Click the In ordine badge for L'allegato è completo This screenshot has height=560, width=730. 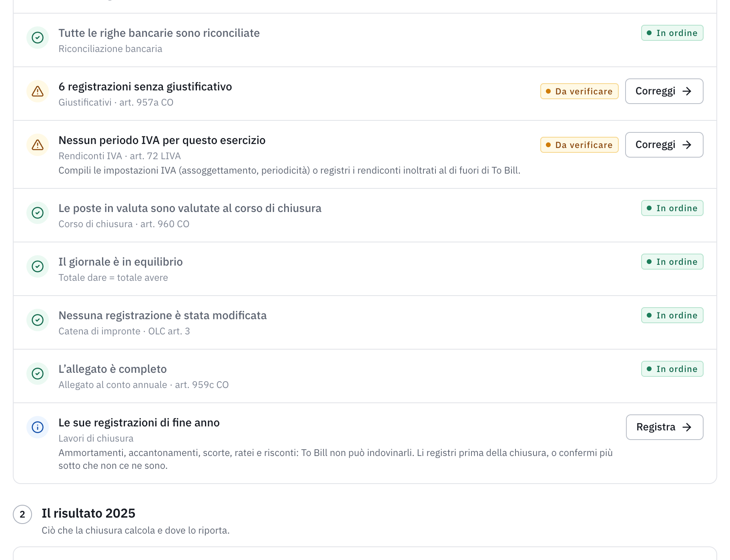coord(672,369)
